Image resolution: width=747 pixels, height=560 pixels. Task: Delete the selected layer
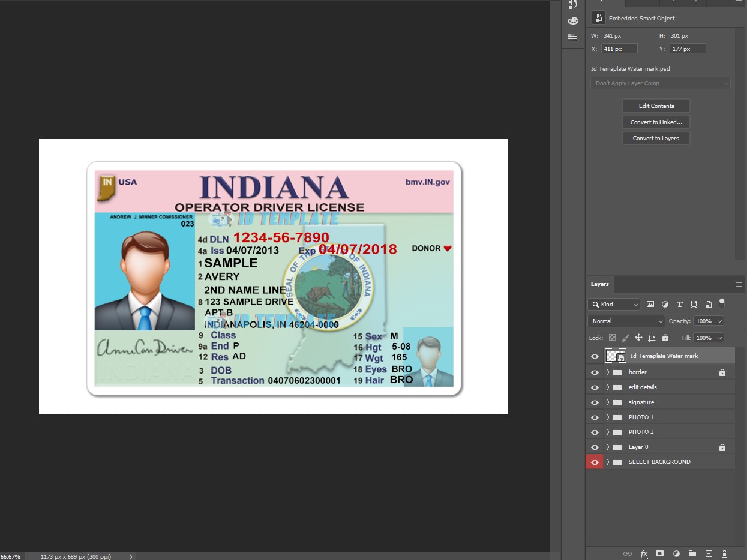click(x=725, y=554)
